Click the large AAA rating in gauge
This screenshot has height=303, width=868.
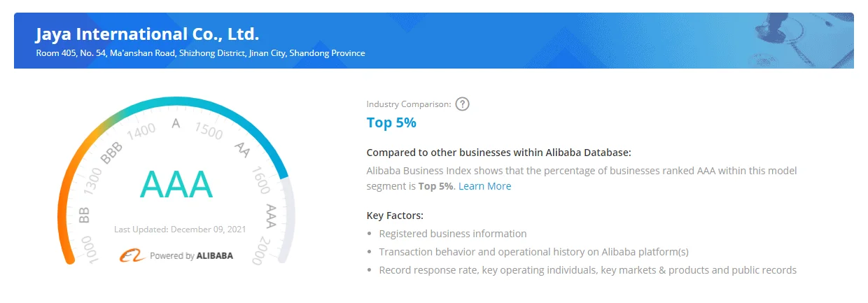coord(176,184)
